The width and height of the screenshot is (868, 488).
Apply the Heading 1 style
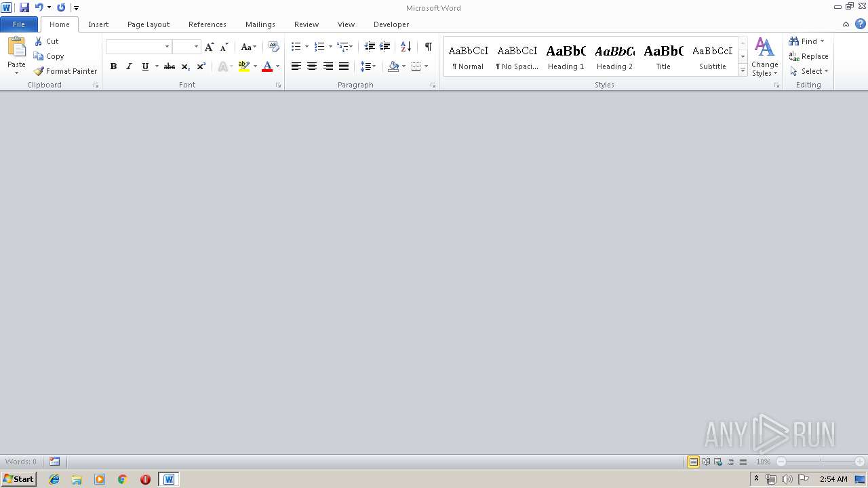(566, 57)
